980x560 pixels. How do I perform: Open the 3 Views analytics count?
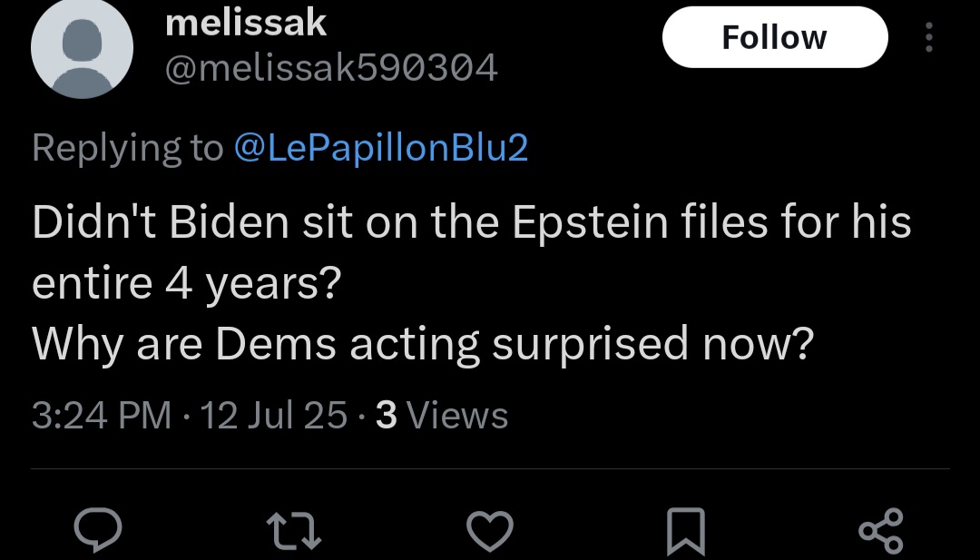click(442, 415)
